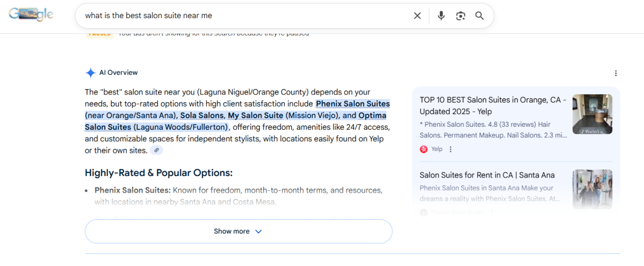This screenshot has height=266, width=644.
Task: Click the Yelp result thumbnail image
Action: click(592, 114)
